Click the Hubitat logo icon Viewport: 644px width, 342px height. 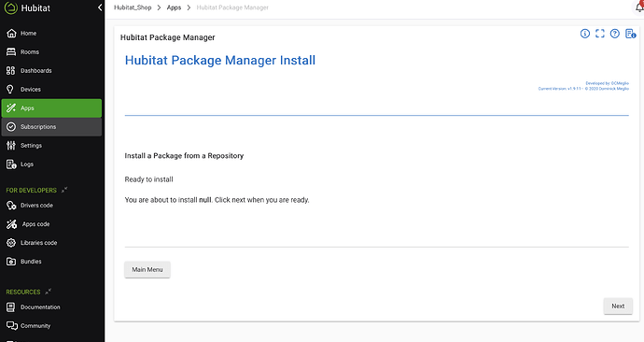[x=10, y=7]
